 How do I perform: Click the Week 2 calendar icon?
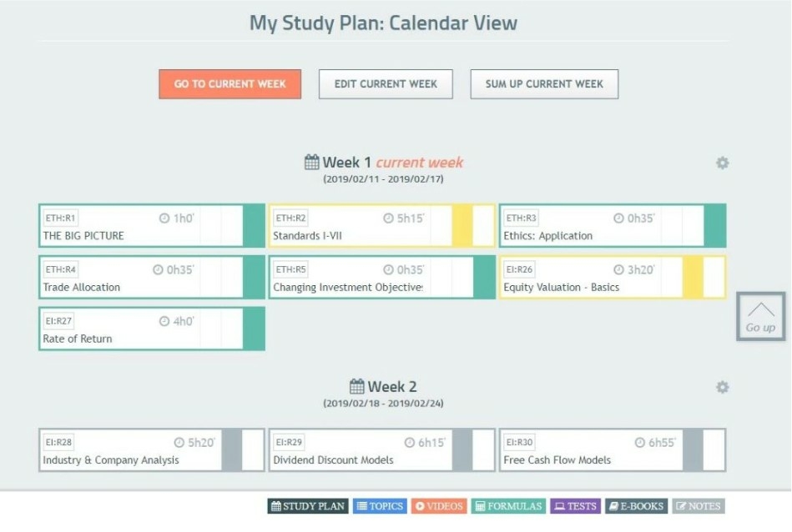click(x=356, y=386)
